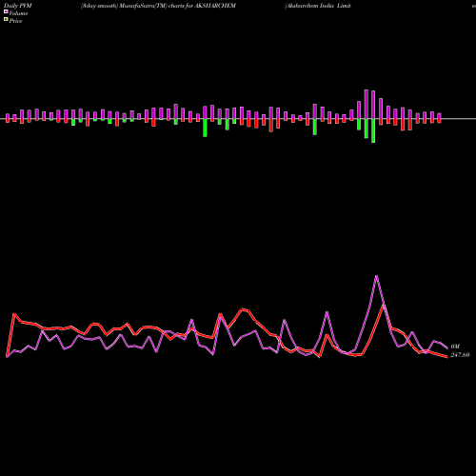Image resolution: width=476 pixels, height=476 pixels.
Task: Click the tallest magenta volume line peak
Action: (377, 276)
